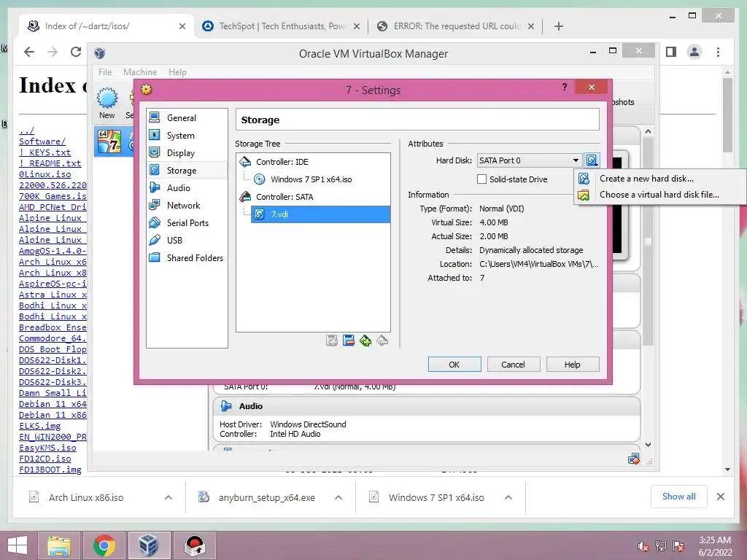Image resolution: width=747 pixels, height=560 pixels.
Task: Click Chrome page vertical scrollbar
Action: pyautogui.click(x=727, y=114)
